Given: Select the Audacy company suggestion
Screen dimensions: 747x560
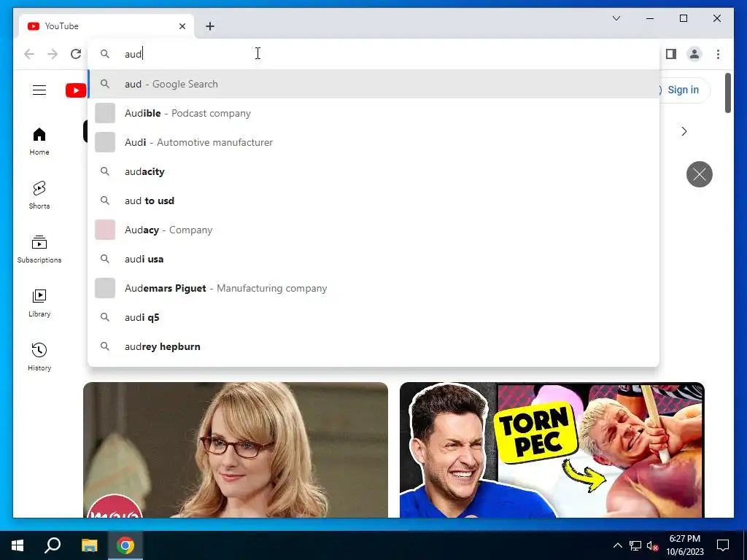Looking at the screenshot, I should (373, 230).
